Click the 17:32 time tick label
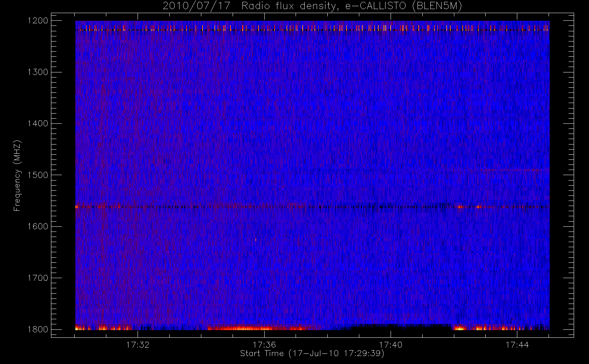Screen dimensions: 589x364 point(138,345)
